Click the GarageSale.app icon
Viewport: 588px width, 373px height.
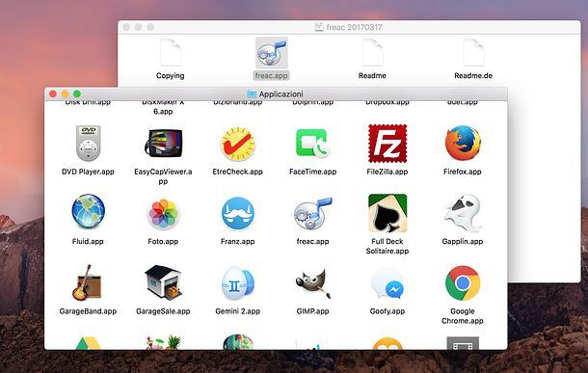163,282
